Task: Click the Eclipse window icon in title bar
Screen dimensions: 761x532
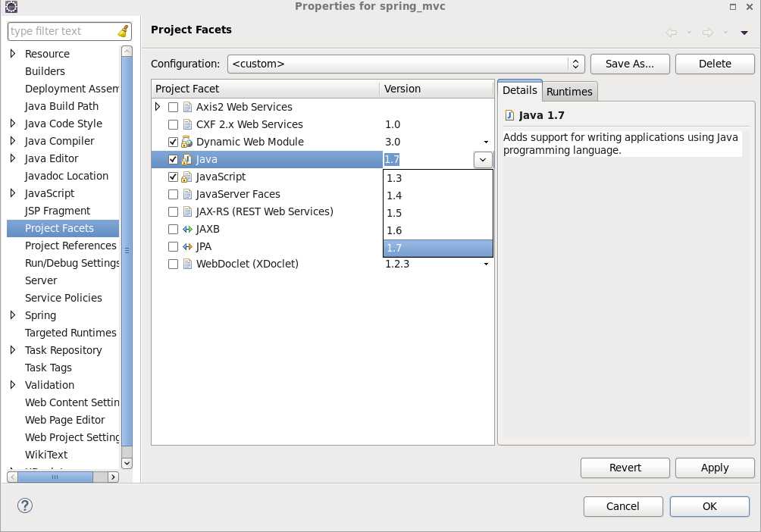Action: click(x=11, y=7)
